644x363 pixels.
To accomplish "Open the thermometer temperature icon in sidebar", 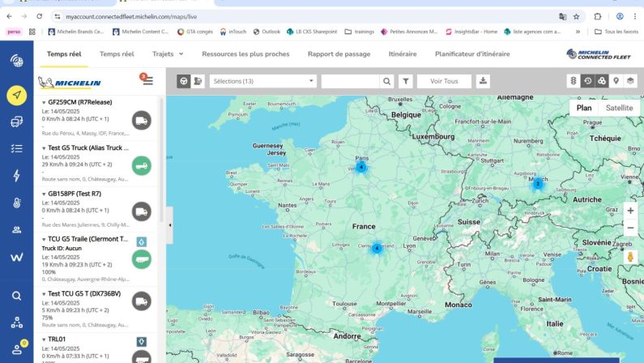I will pyautogui.click(x=16, y=203).
